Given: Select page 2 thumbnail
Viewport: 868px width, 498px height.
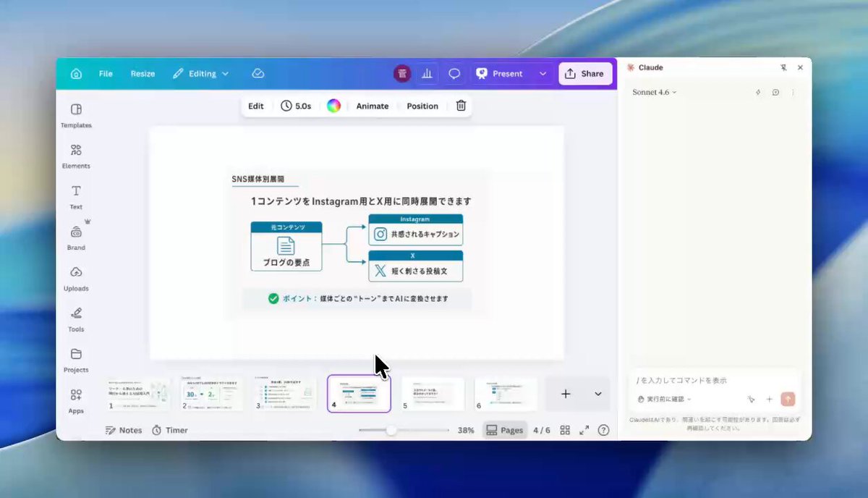Looking at the screenshot, I should click(x=212, y=394).
